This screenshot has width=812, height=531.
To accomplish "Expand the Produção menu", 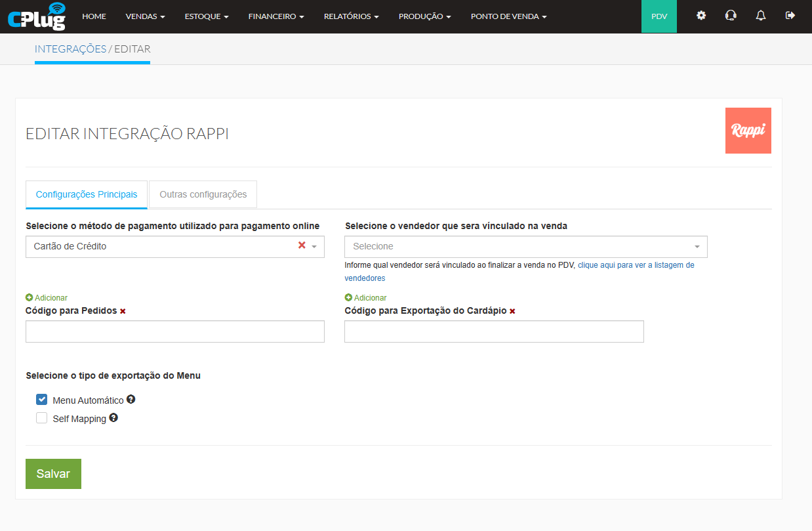I will click(x=425, y=16).
